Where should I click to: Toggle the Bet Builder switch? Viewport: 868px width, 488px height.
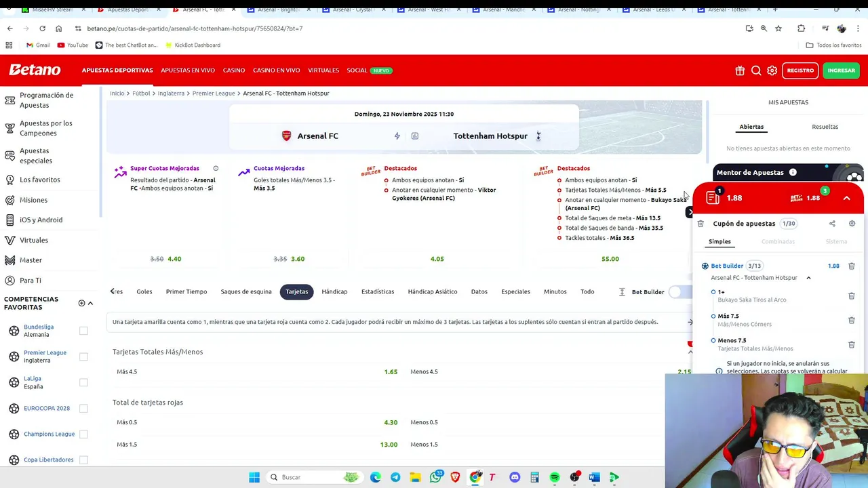coord(679,292)
